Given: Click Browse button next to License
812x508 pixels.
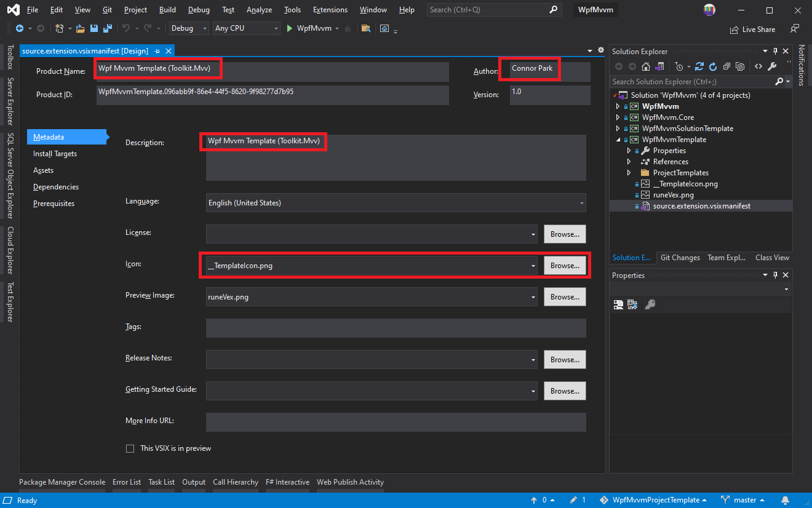Looking at the screenshot, I should 565,234.
